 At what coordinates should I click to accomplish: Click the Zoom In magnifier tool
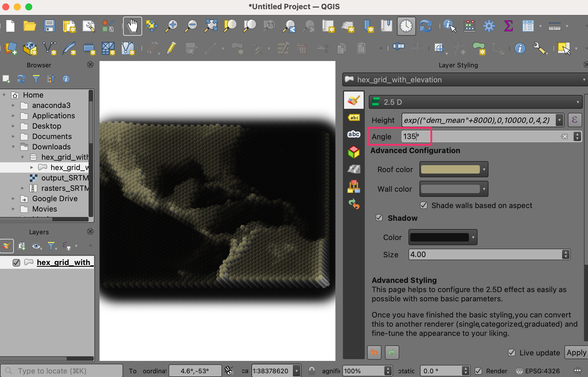pyautogui.click(x=172, y=26)
